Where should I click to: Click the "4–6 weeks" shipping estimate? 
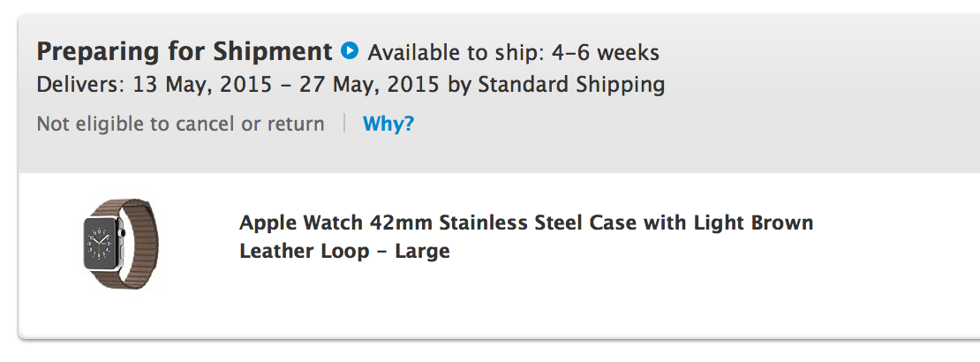(x=605, y=52)
